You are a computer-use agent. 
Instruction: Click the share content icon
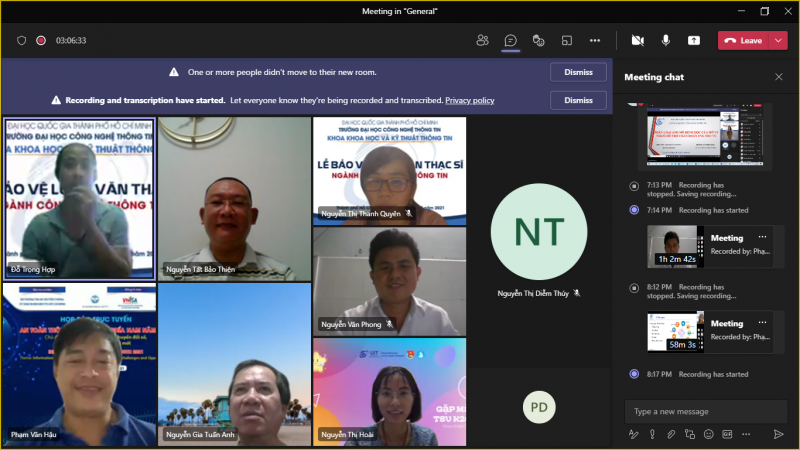694,40
